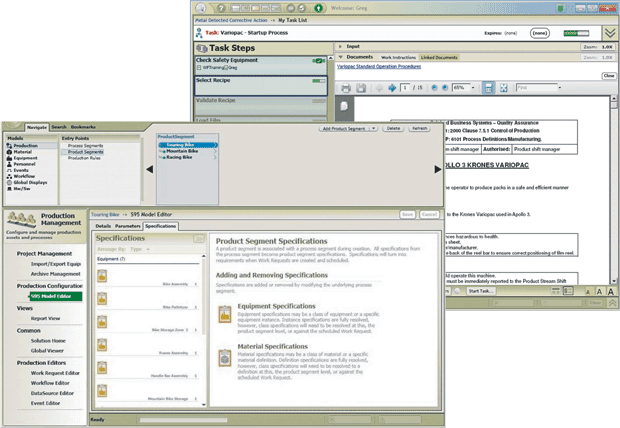
Task: Click the Select Recipe step progress bar
Action: pos(319,81)
